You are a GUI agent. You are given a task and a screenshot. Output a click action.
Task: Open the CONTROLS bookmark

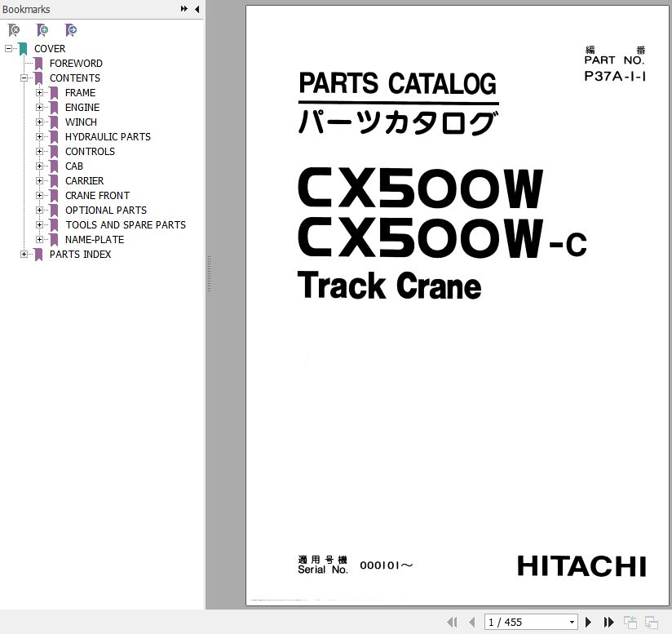tap(90, 151)
